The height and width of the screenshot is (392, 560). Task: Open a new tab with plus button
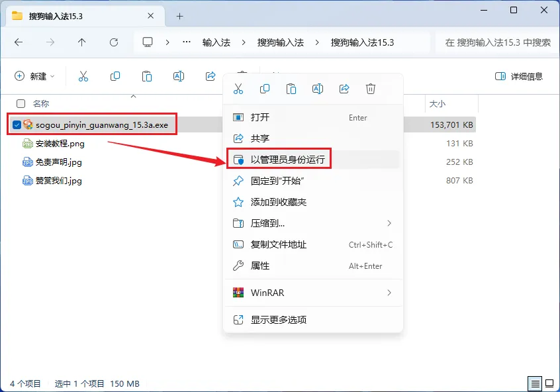pos(179,16)
